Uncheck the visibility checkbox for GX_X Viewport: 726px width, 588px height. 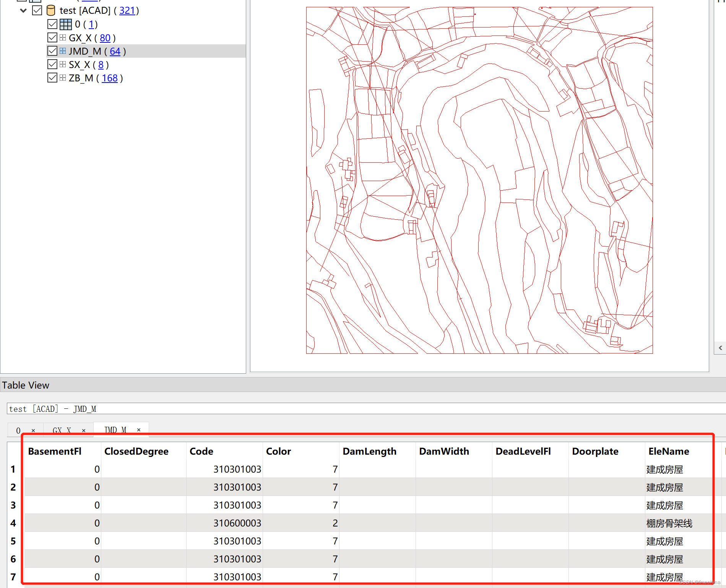[x=52, y=37]
